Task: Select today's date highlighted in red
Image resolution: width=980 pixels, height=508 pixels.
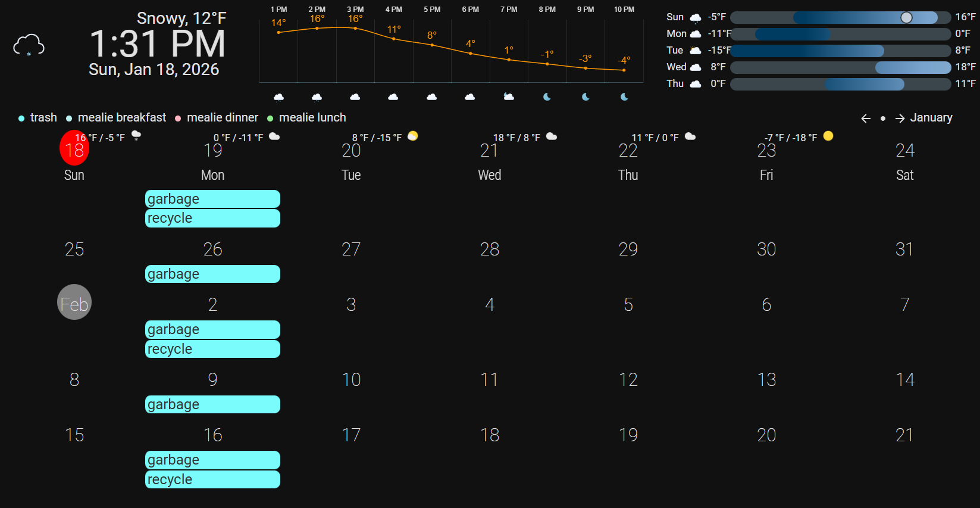Action: point(74,148)
